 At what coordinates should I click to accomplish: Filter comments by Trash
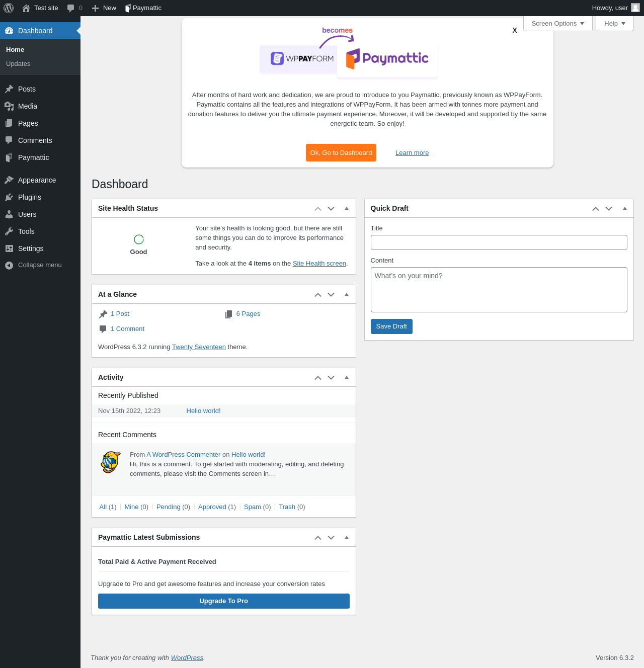coord(287,507)
